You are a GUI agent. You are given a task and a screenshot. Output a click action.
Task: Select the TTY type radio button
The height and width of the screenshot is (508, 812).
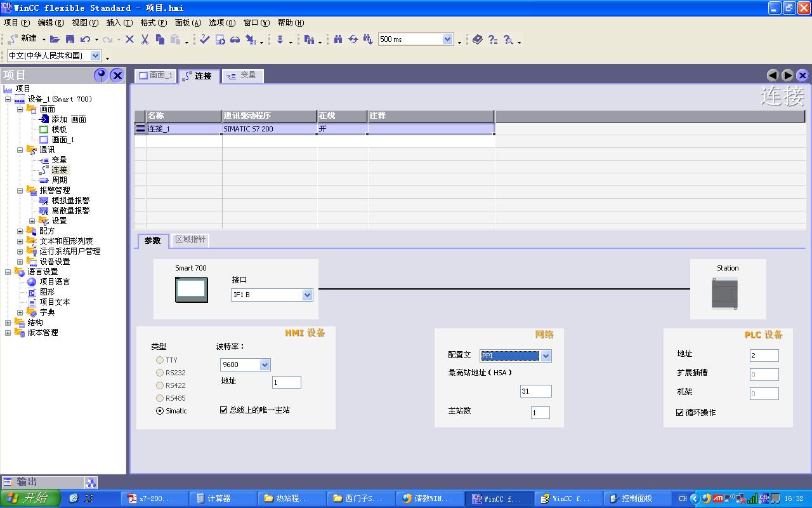click(x=160, y=360)
